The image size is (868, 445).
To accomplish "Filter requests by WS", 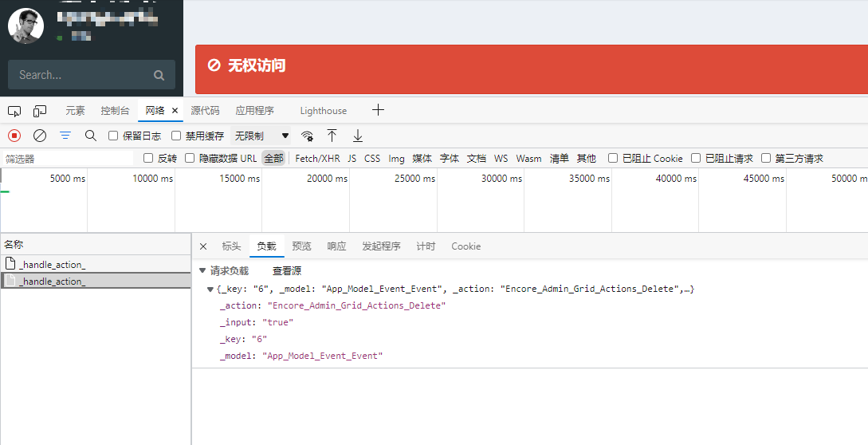I will click(501, 159).
